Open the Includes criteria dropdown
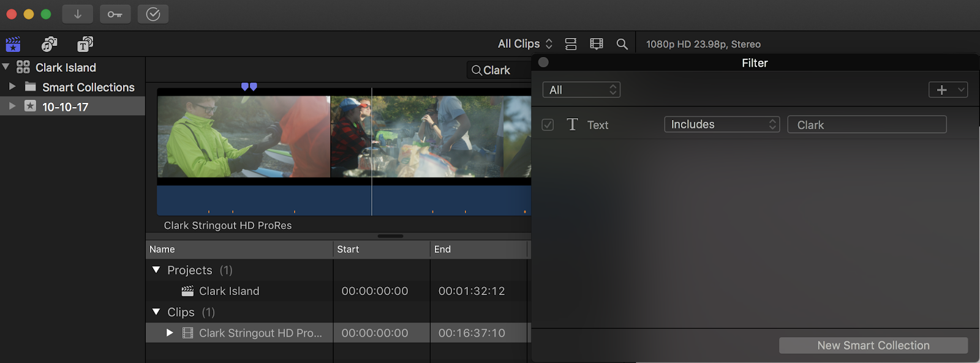This screenshot has height=363, width=980. (722, 124)
